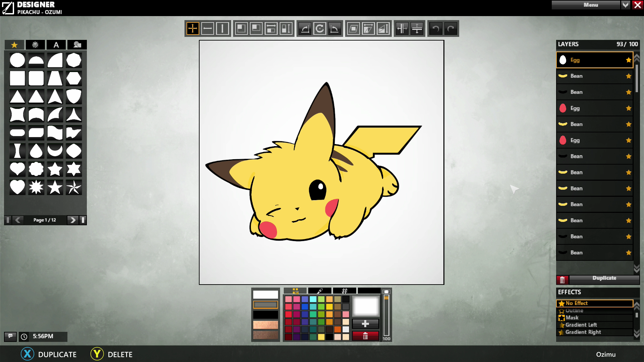Click the eyedropper color picker tab
The width and height of the screenshot is (644, 362).
tap(320, 291)
